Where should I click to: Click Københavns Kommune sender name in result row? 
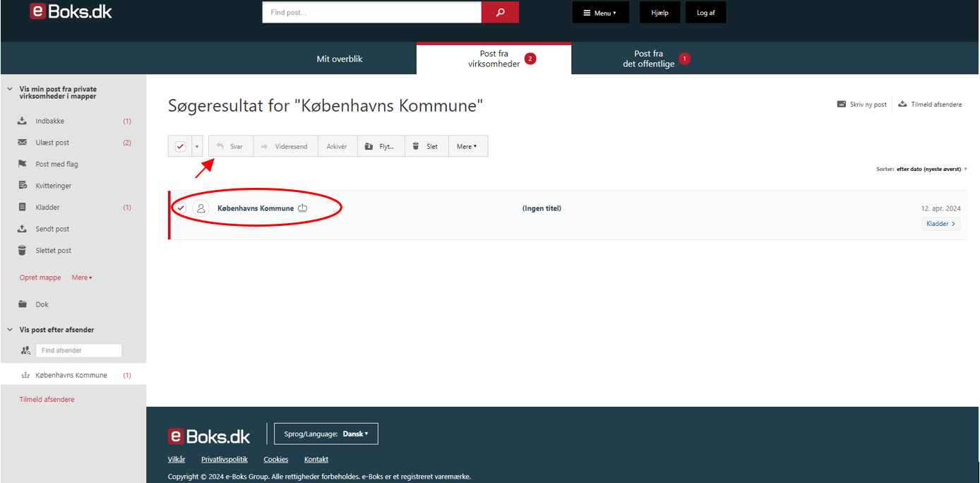click(x=256, y=208)
